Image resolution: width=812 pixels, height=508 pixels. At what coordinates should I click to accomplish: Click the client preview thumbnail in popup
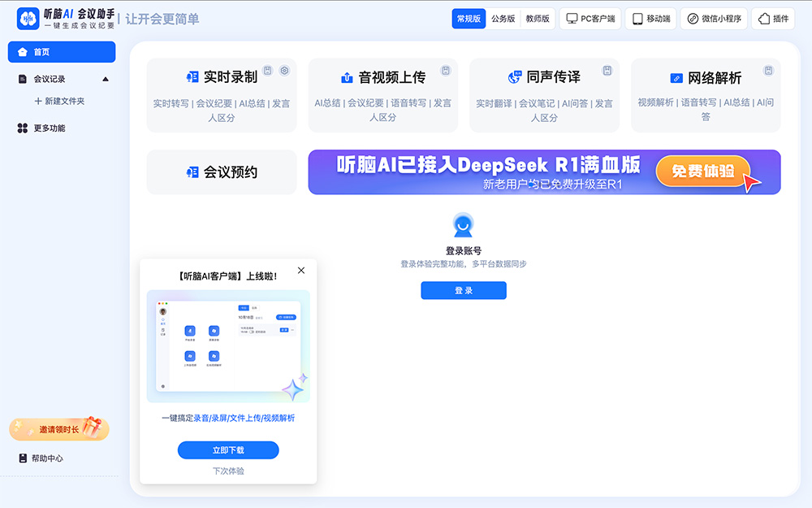coord(228,346)
